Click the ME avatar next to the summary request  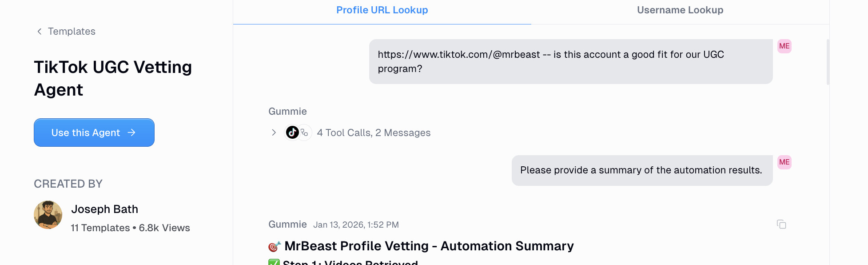point(784,162)
